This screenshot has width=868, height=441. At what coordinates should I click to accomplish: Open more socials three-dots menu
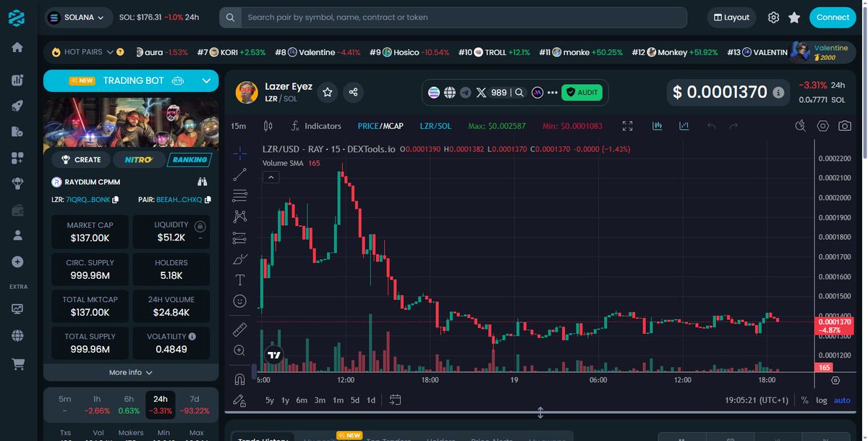553,93
